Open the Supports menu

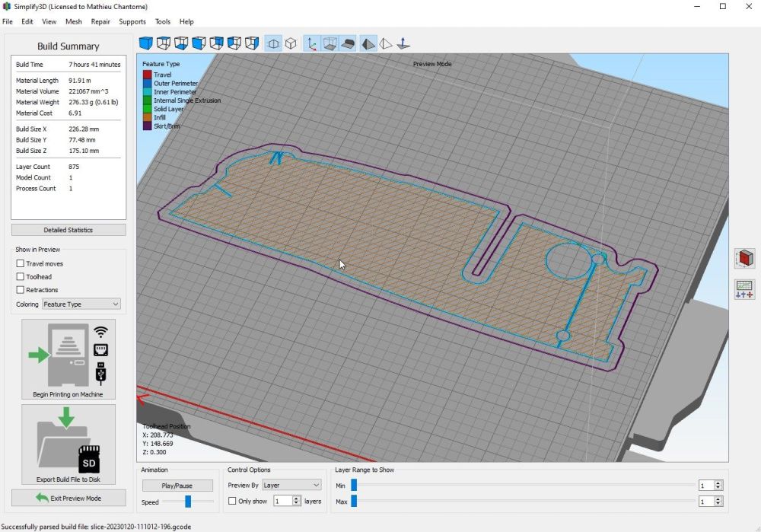click(132, 22)
